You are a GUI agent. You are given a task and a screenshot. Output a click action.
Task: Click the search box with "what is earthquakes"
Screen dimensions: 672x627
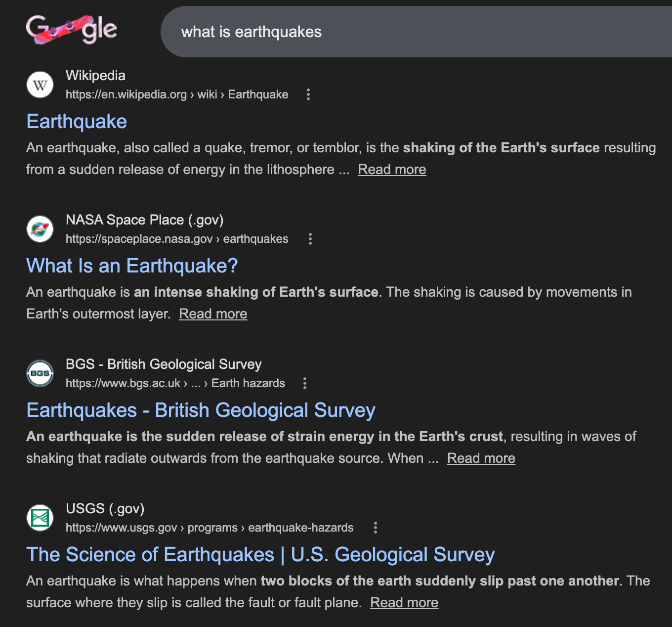395,32
